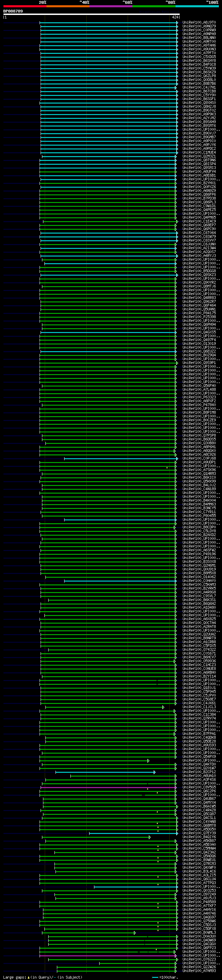222x980 pixels.
Task: Select UniRef100_A4R8G8 sequence label
Action: click(199, 592)
